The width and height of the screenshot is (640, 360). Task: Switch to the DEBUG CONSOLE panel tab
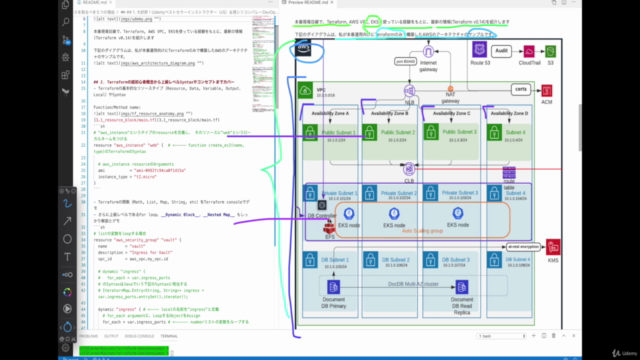coord(139,336)
